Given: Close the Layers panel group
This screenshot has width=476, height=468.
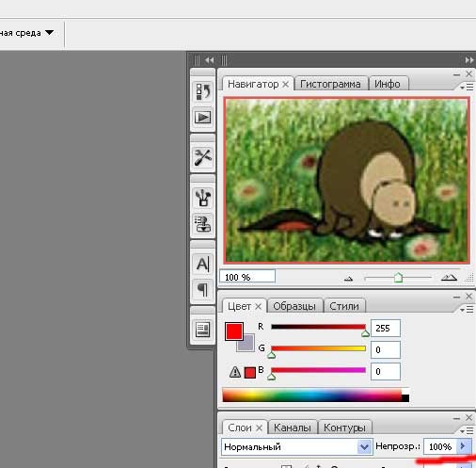Looking at the screenshot, I should coord(468,417).
